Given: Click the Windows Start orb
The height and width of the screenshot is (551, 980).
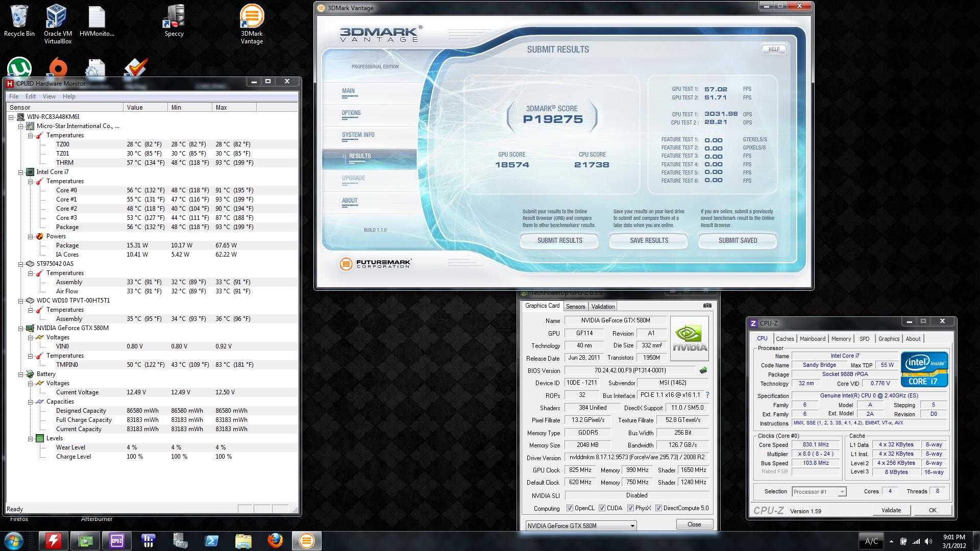Looking at the screenshot, I should (13, 541).
